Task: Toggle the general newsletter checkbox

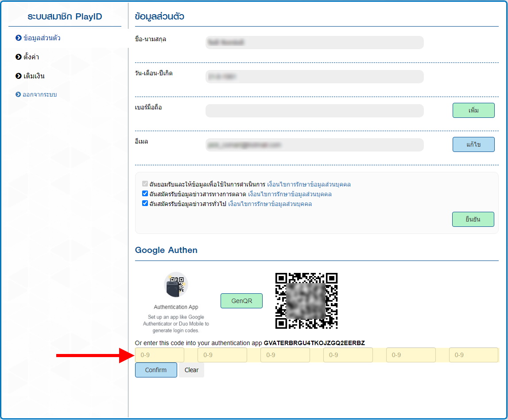Action: click(x=145, y=203)
